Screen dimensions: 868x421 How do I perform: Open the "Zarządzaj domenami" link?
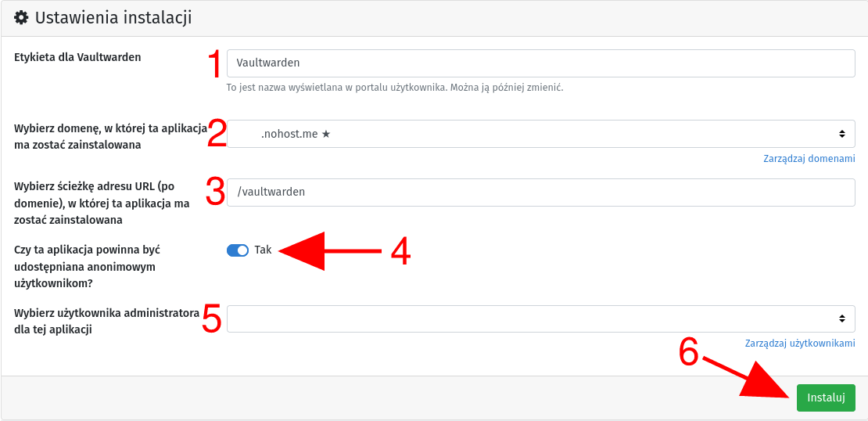coord(809,159)
